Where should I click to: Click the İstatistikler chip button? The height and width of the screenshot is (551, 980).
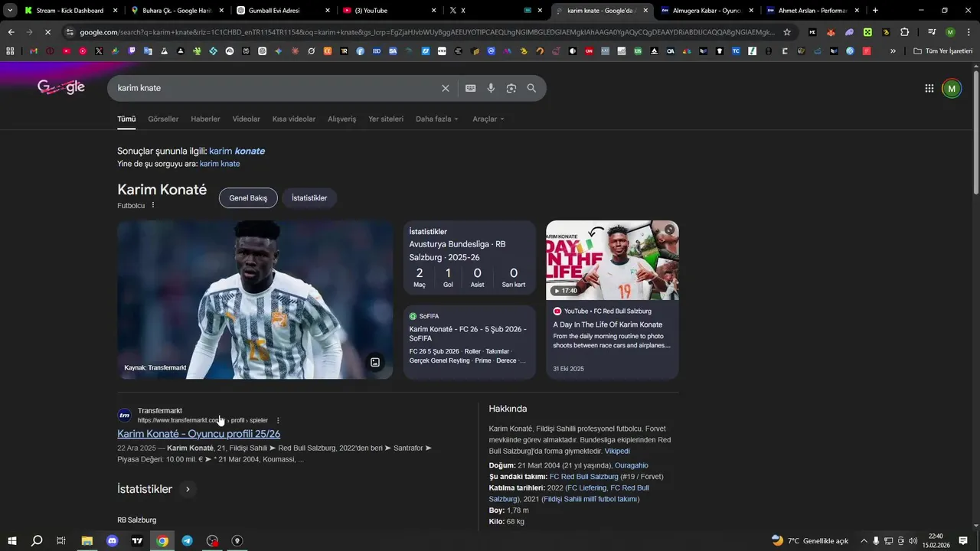(x=309, y=197)
